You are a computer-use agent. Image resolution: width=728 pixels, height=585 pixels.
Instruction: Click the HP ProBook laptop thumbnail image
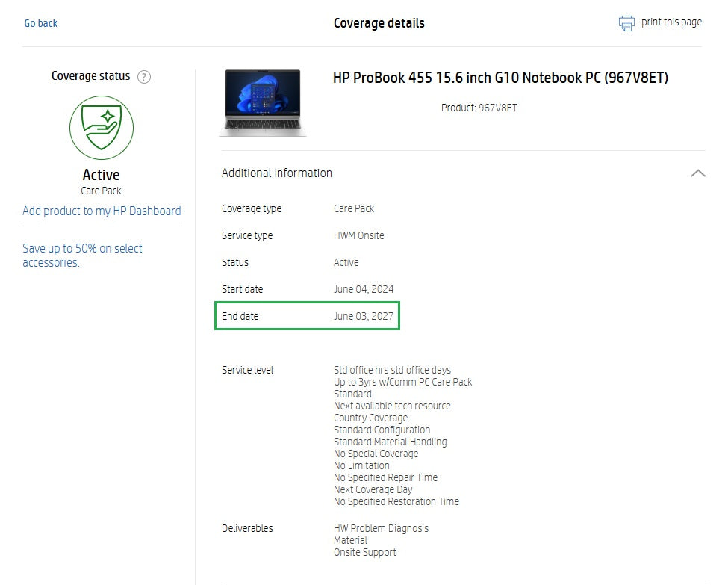261,101
